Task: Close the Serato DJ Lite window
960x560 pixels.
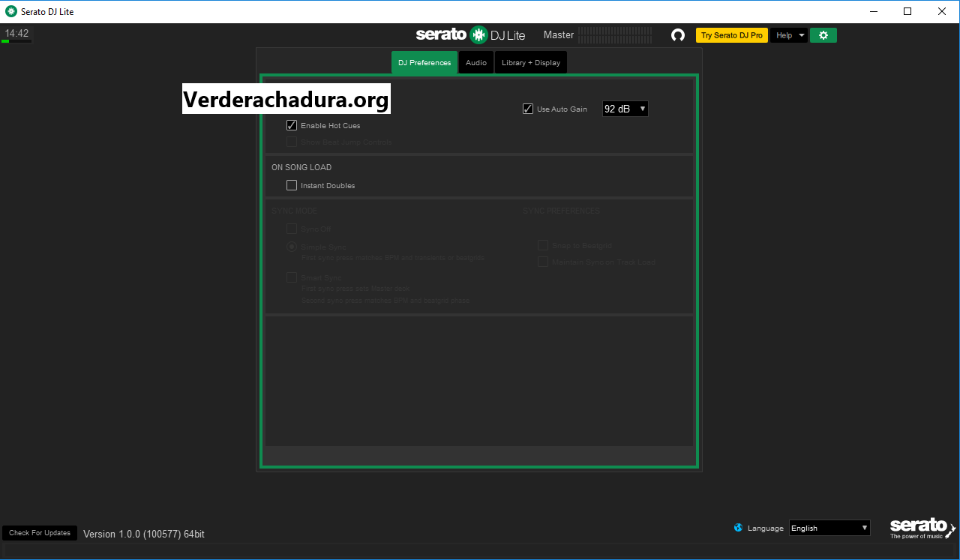Action: (942, 11)
